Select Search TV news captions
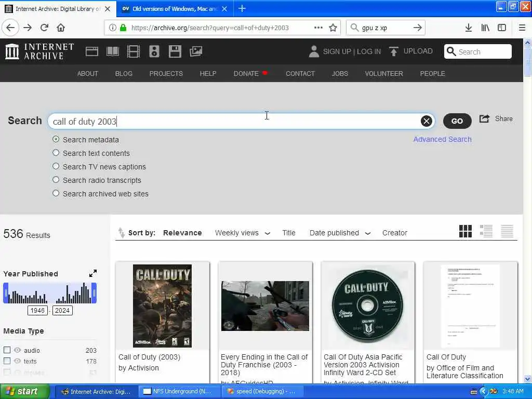This screenshot has height=399, width=532. pos(56,166)
